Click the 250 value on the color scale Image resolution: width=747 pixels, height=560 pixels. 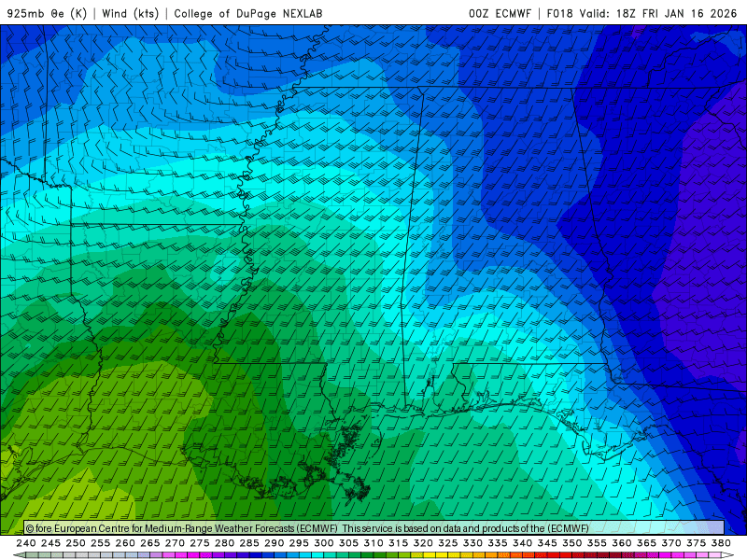76,543
